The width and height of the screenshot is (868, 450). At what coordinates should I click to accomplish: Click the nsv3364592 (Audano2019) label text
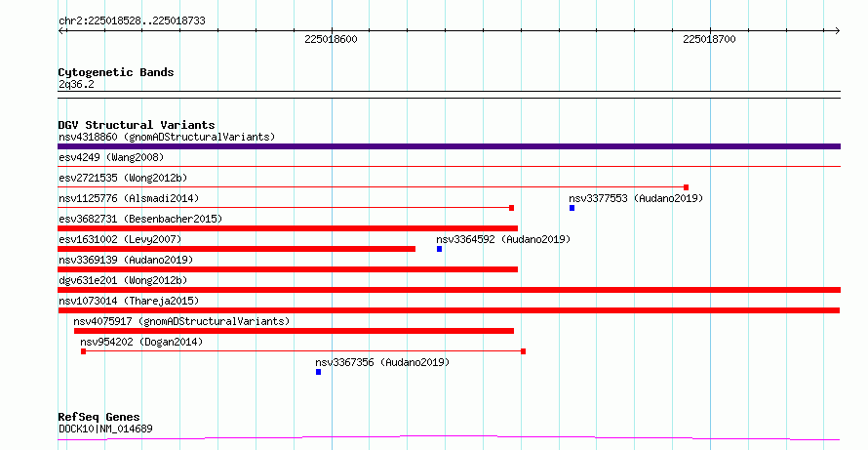(503, 239)
